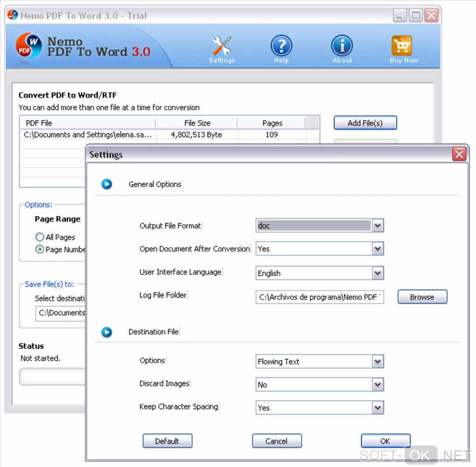The width and height of the screenshot is (476, 467).
Task: Select the All Pages radio button
Action: point(40,237)
